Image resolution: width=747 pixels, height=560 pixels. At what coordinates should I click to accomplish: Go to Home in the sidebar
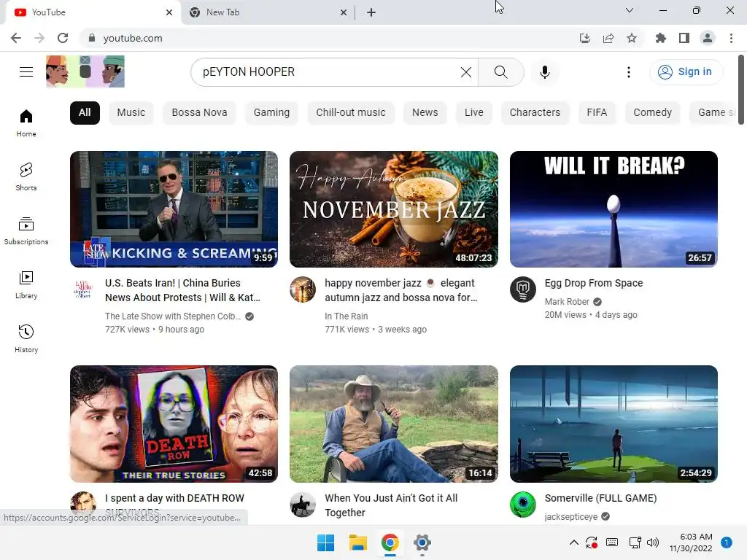pyautogui.click(x=26, y=123)
